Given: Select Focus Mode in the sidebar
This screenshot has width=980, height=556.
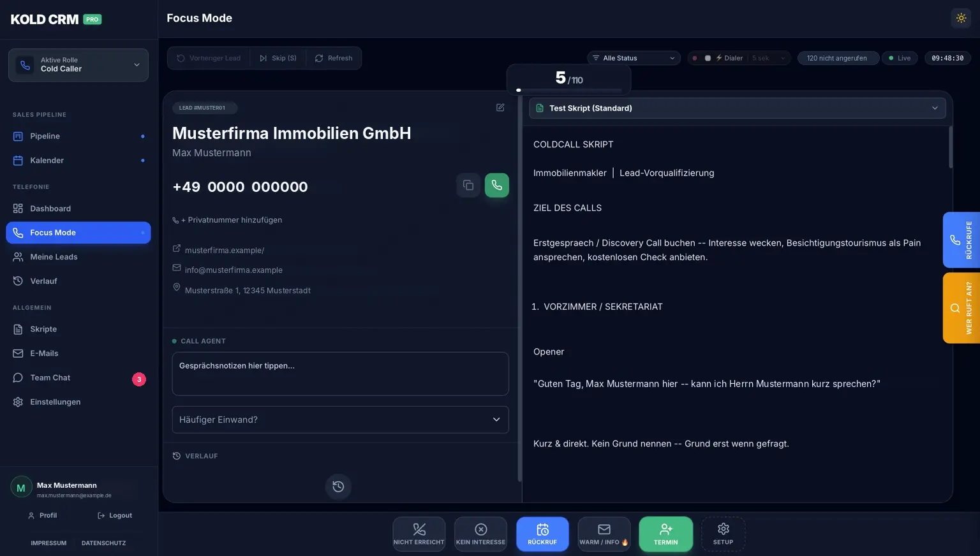Looking at the screenshot, I should tap(78, 233).
